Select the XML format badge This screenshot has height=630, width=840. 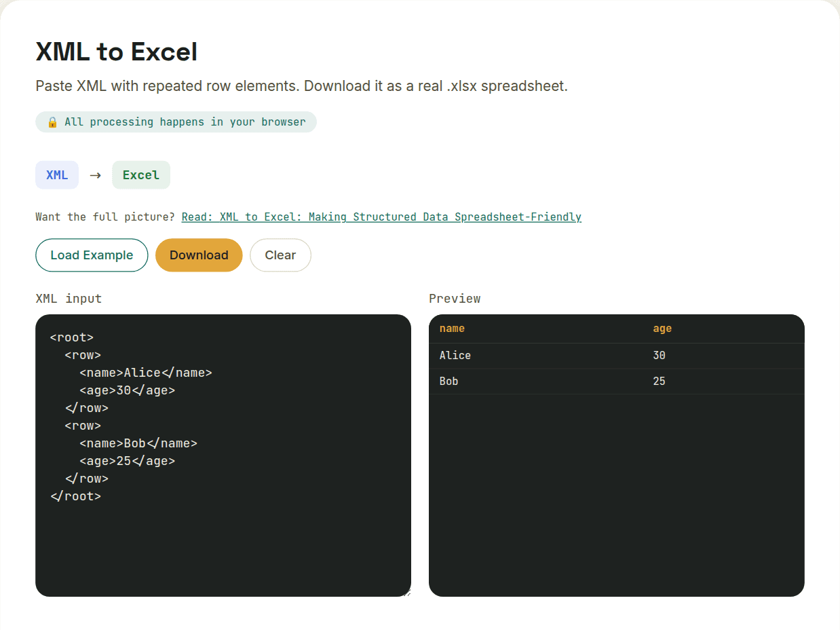tap(57, 175)
